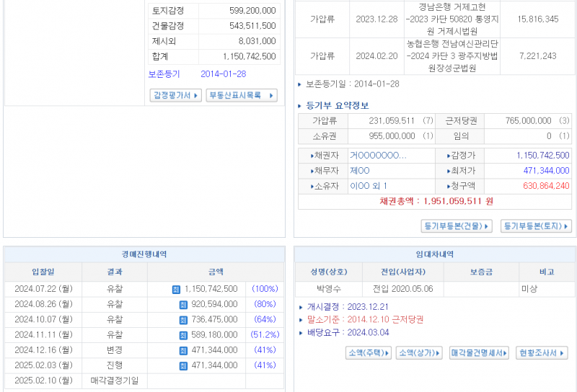View 등기부등본(토지) land registry
Screen dimensions: 577x392
(536, 226)
